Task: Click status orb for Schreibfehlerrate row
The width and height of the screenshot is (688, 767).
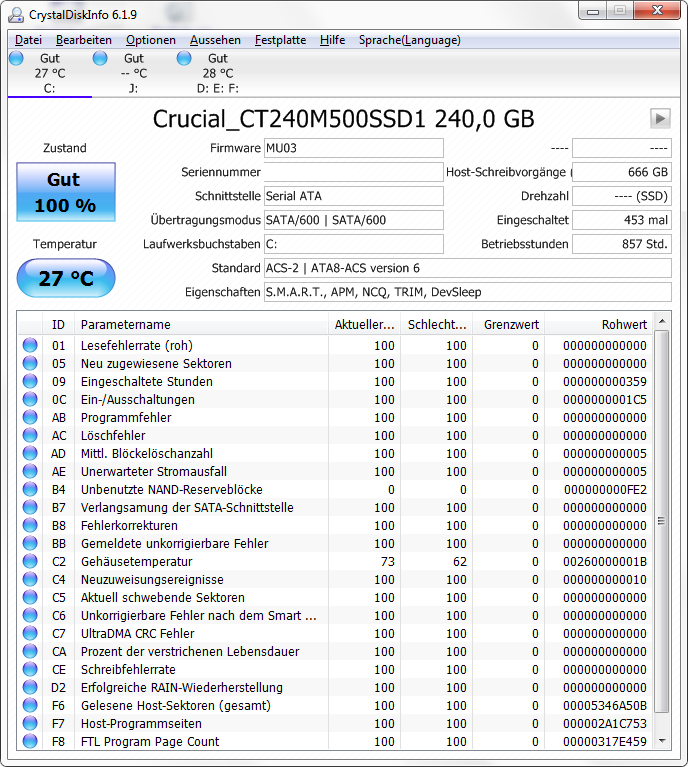Action: [x=30, y=670]
